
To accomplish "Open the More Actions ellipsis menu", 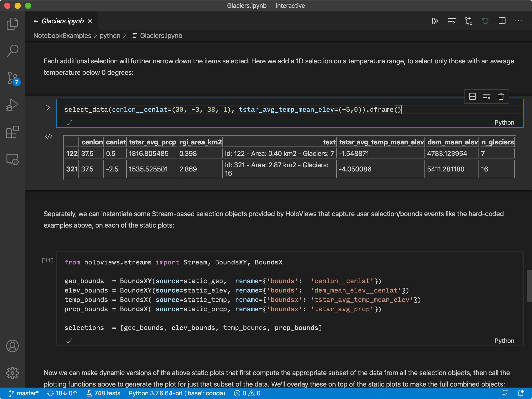I will 519,21.
